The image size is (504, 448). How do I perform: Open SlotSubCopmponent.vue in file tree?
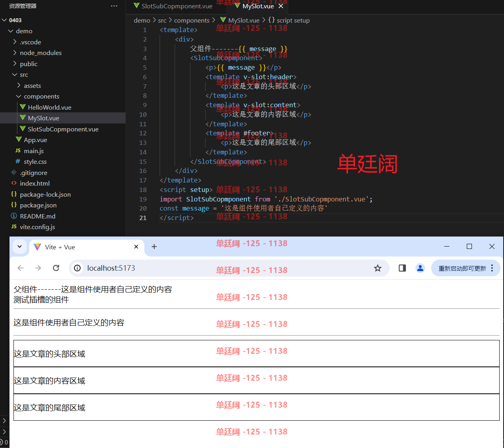[x=63, y=129]
